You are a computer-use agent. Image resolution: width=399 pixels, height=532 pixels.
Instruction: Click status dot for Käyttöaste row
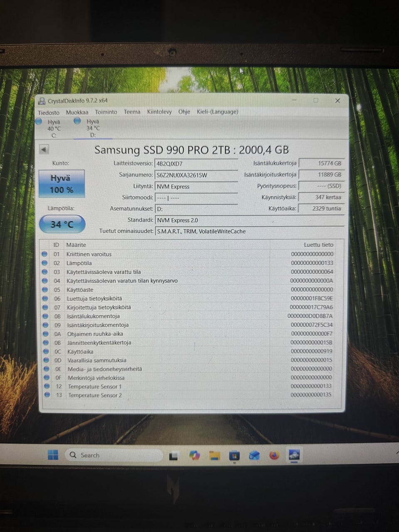(x=45, y=290)
